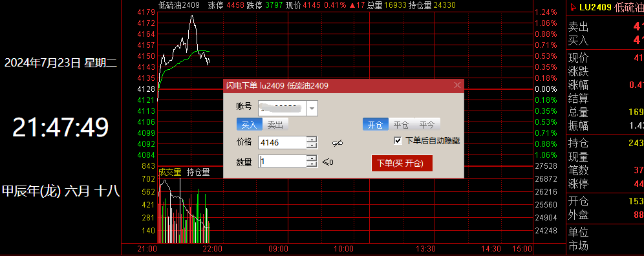Image resolution: width=644 pixels, height=256 pixels.
Task: Click the 21:00 time axis label
Action: [147, 249]
